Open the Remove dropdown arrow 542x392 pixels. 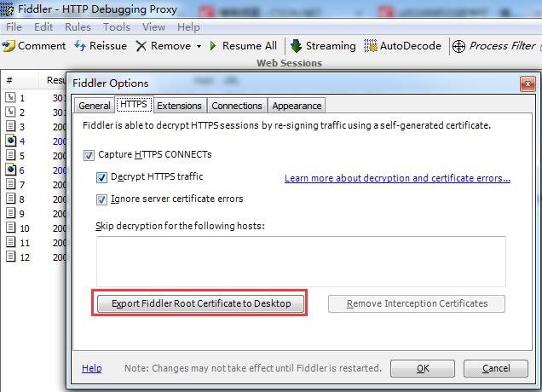199,46
